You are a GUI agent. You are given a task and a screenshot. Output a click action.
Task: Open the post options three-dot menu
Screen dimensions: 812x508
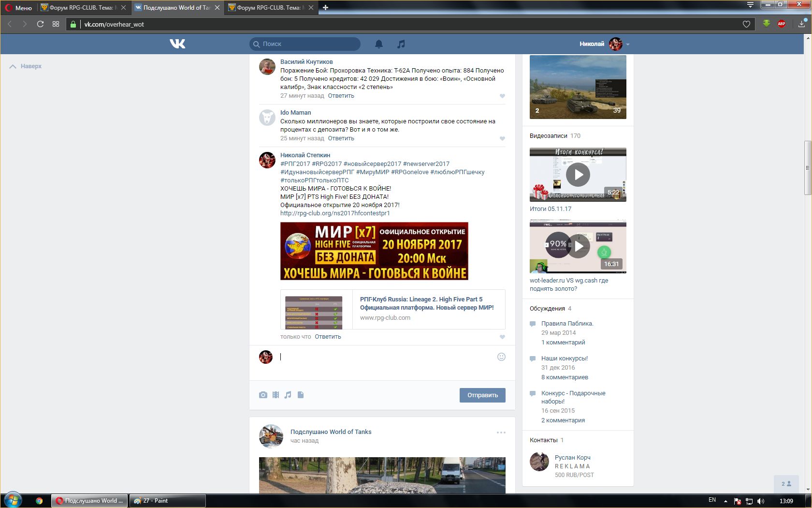point(501,433)
